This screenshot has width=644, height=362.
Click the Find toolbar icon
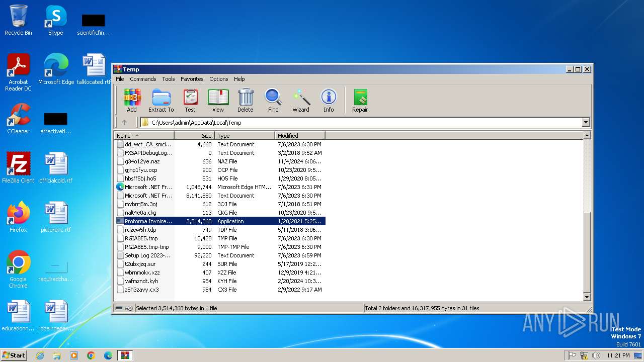tap(273, 101)
